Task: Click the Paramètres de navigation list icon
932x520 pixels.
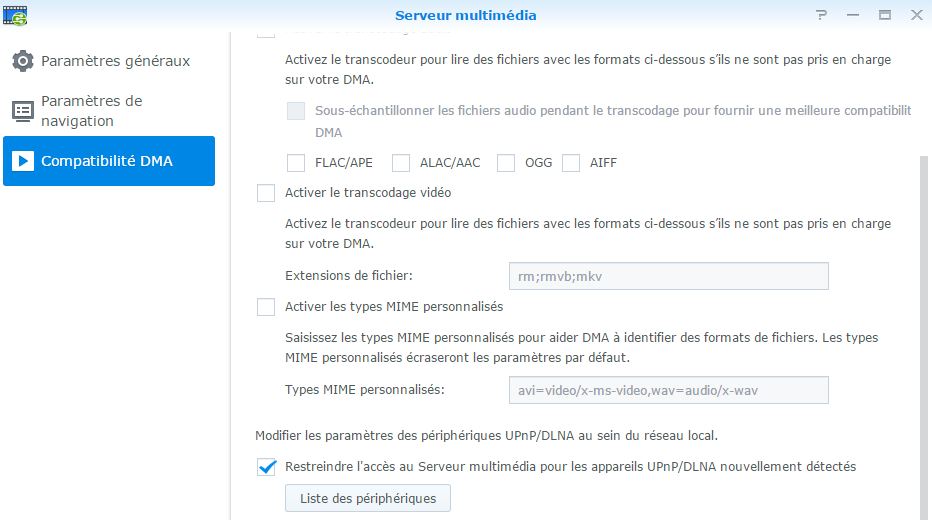Action: pos(23,111)
